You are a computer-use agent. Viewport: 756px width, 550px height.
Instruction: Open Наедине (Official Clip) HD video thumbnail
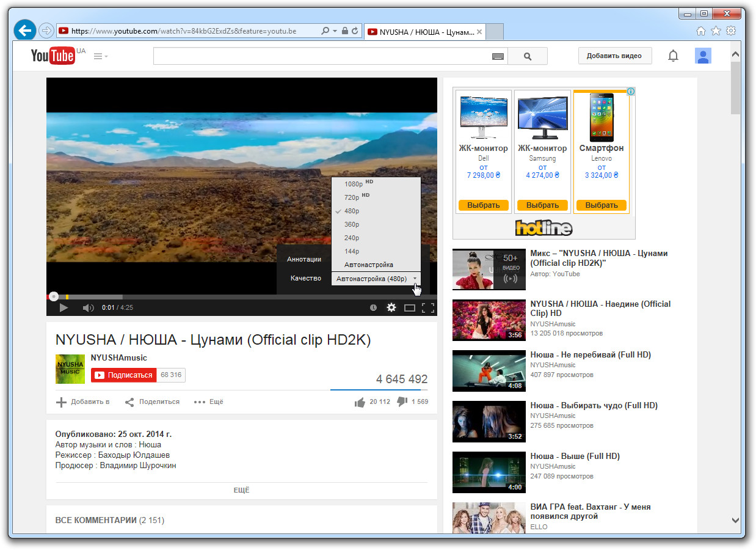click(x=489, y=320)
